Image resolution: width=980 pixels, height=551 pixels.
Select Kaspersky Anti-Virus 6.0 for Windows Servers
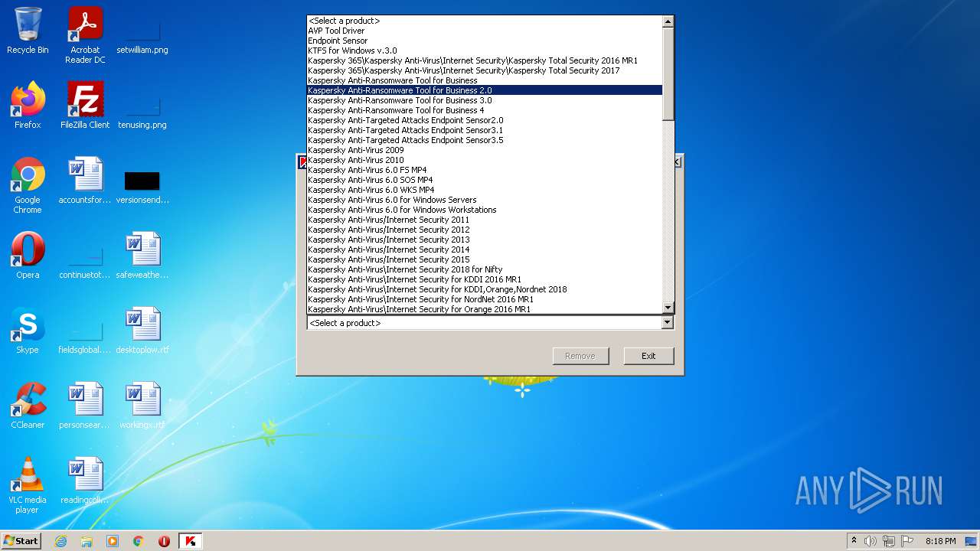click(485, 200)
